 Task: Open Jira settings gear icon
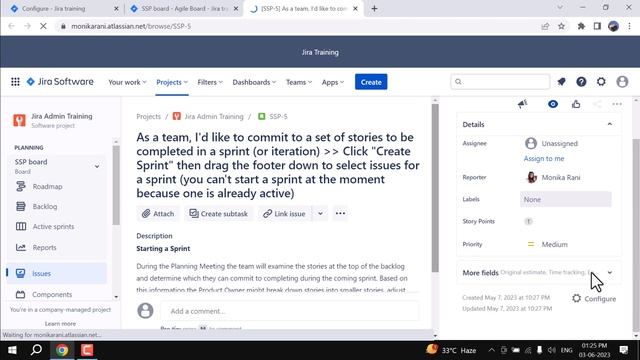(x=601, y=82)
